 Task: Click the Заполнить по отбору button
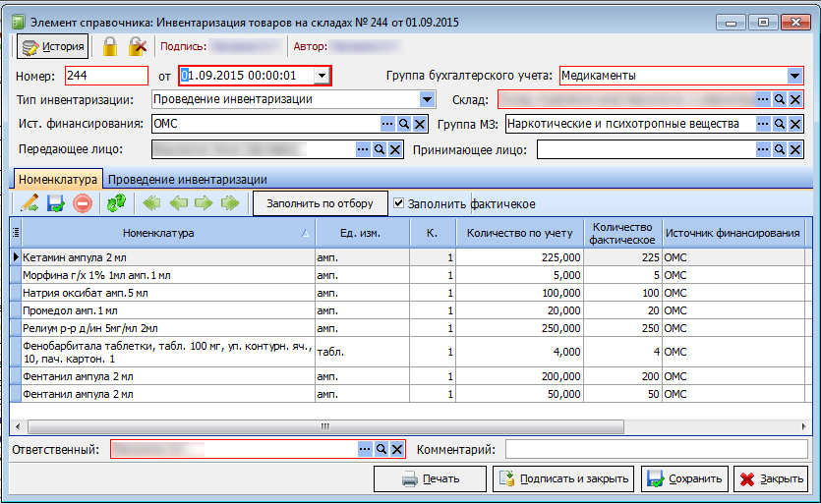coord(320,203)
